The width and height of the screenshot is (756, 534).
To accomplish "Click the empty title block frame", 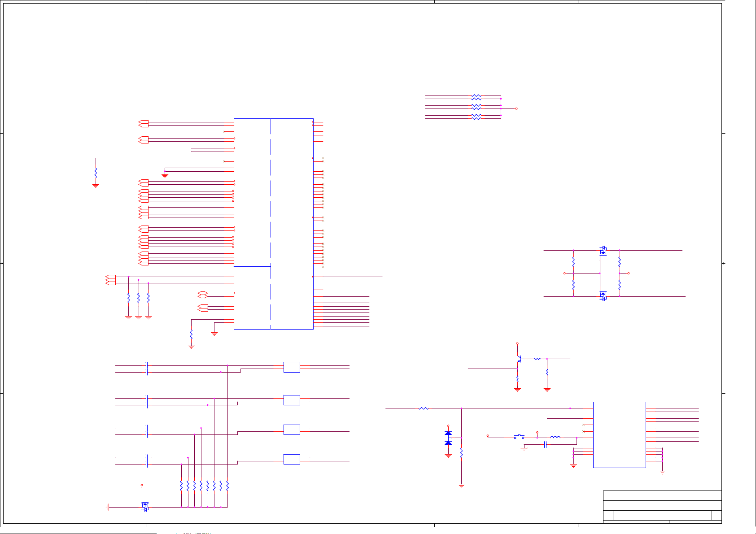I will click(x=662, y=507).
